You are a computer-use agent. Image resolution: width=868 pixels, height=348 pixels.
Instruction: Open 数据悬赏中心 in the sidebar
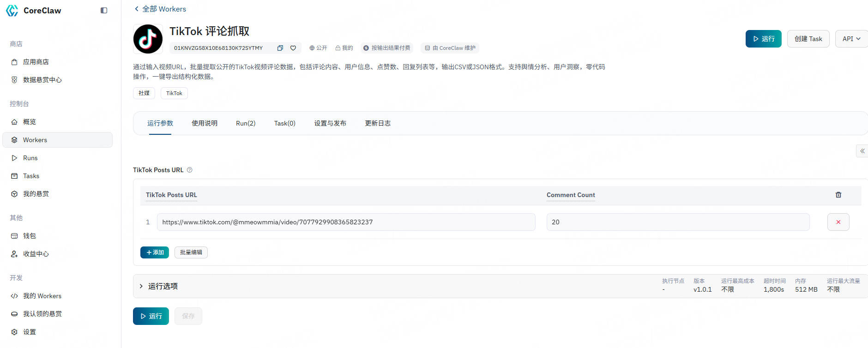[x=42, y=80]
